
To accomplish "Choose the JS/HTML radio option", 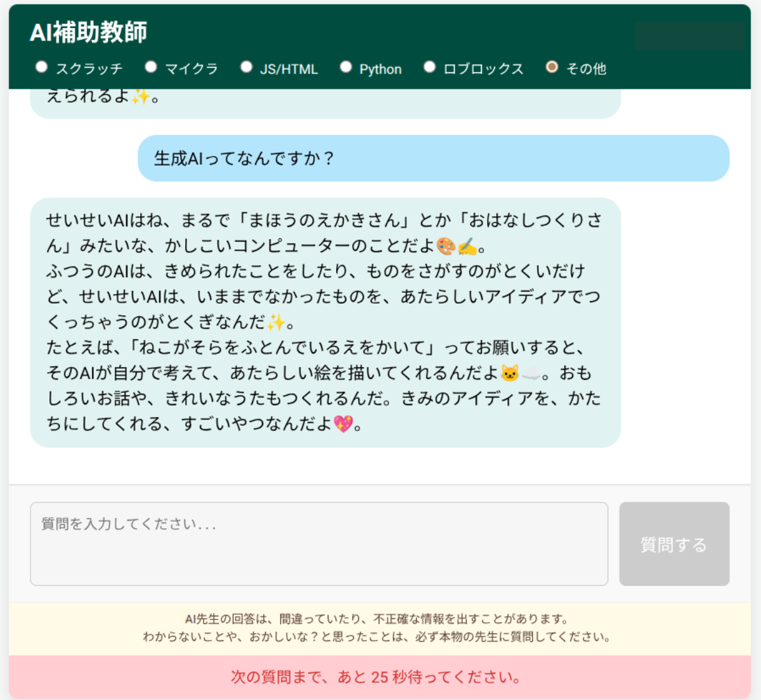I will (247, 67).
